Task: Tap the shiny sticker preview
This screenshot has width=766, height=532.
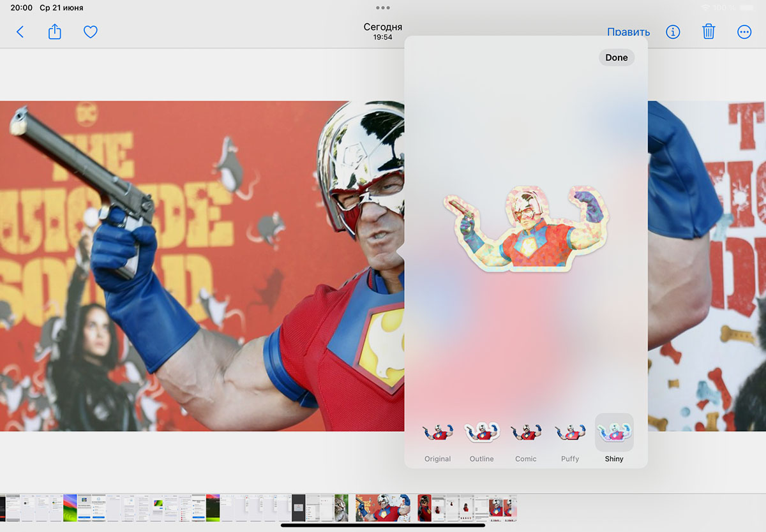Action: 526,228
